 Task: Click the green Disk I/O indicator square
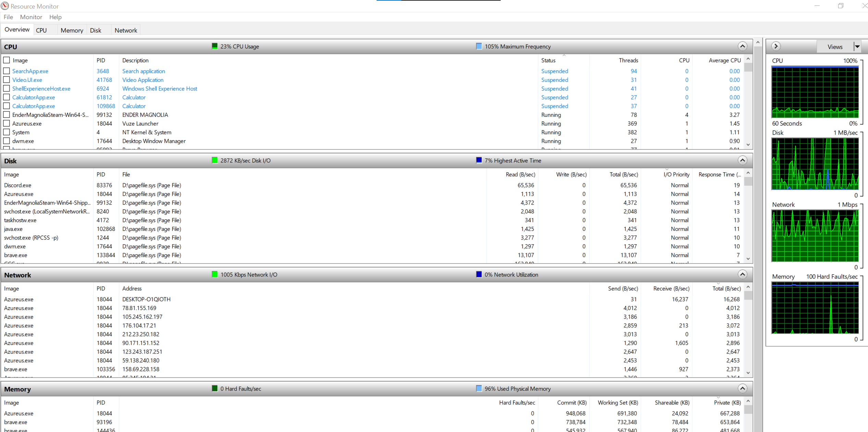coord(215,160)
